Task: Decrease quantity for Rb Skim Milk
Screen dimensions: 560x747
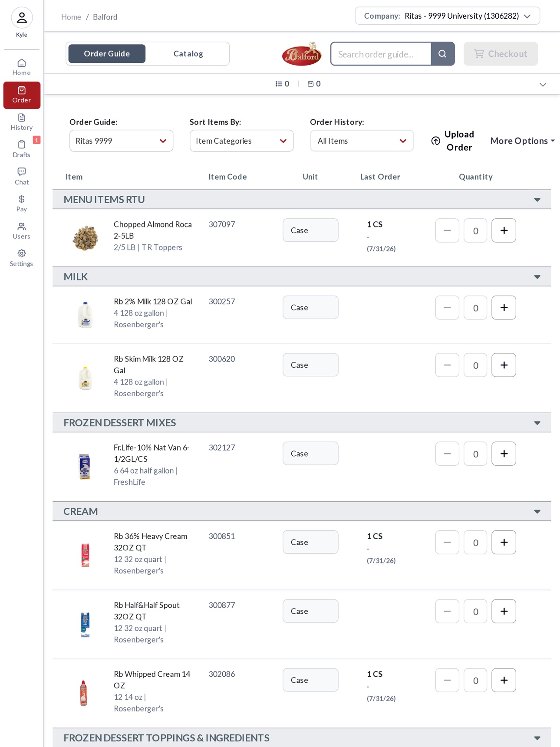Action: pyautogui.click(x=447, y=365)
